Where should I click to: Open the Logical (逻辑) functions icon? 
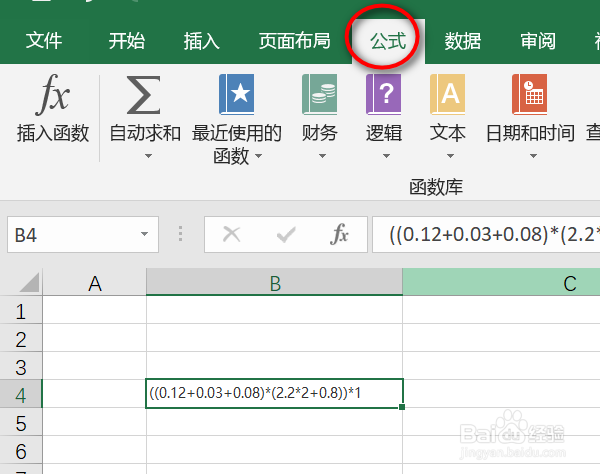[x=383, y=94]
